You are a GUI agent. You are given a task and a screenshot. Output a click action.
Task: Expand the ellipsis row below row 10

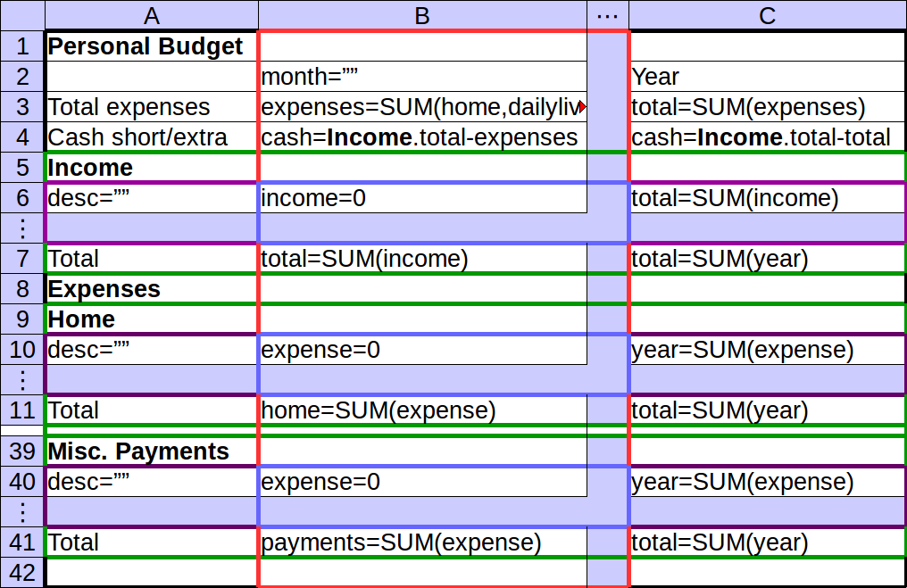point(22,380)
